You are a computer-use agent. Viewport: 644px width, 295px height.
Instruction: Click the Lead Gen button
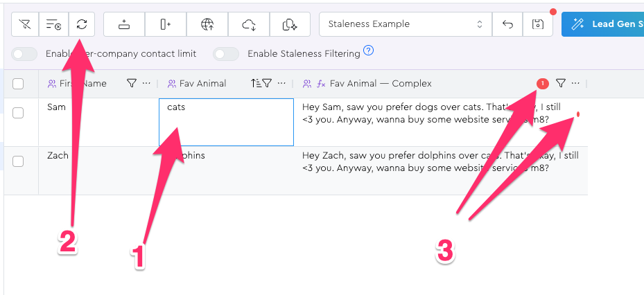click(x=603, y=24)
